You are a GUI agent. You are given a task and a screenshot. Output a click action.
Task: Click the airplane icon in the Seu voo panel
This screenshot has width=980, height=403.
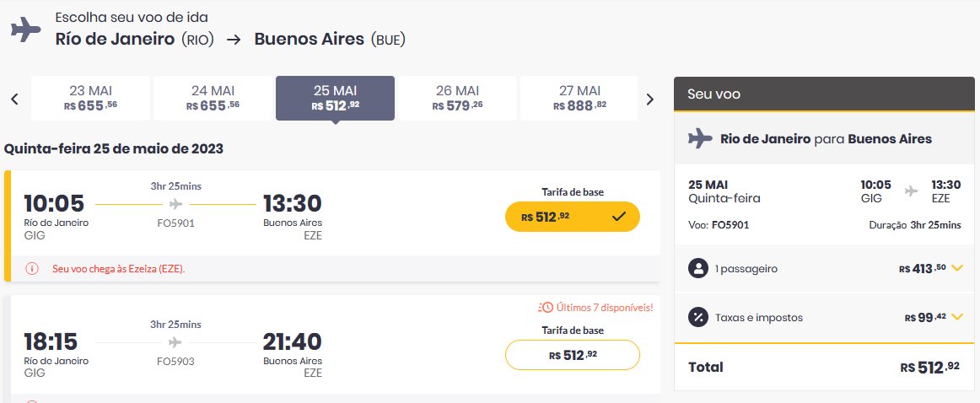[x=700, y=139]
